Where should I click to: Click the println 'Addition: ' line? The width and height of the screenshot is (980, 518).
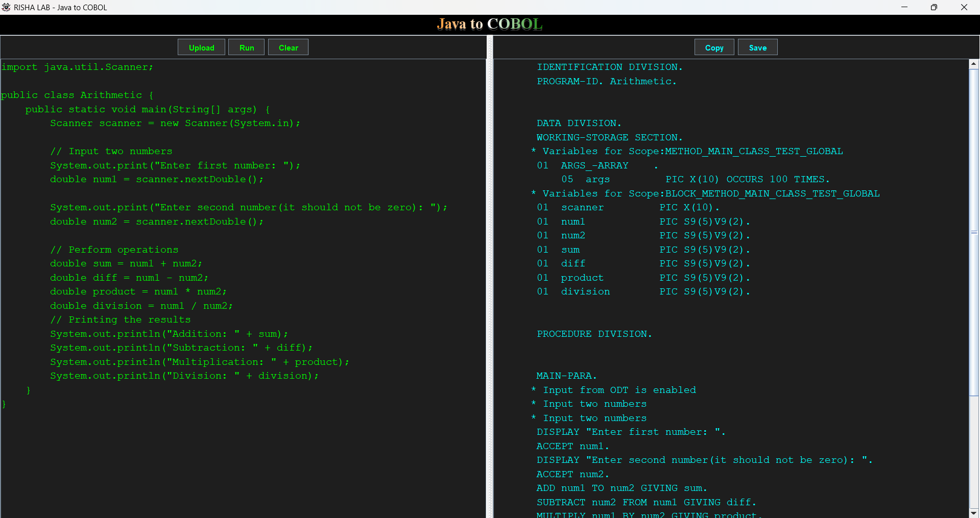[x=169, y=334]
